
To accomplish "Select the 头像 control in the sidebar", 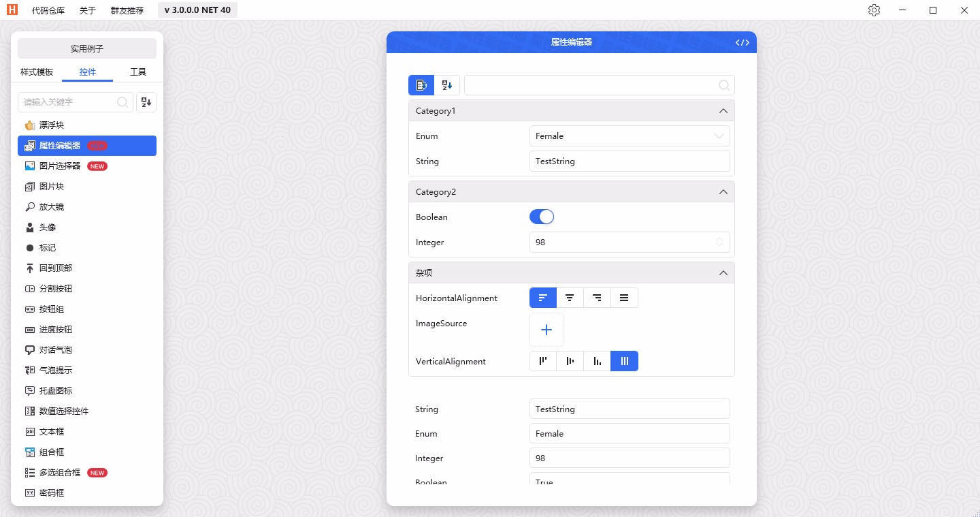I will click(47, 227).
